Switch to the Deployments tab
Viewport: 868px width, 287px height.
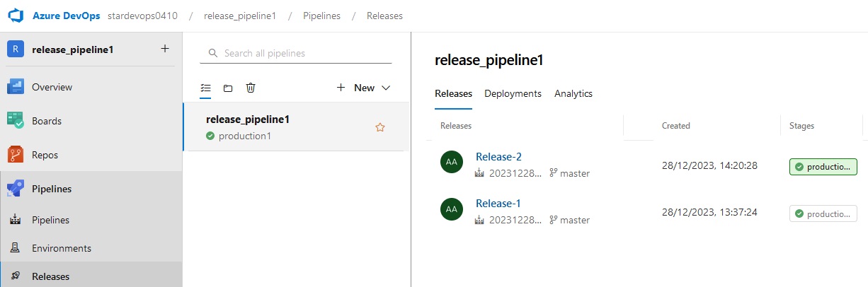tap(513, 93)
